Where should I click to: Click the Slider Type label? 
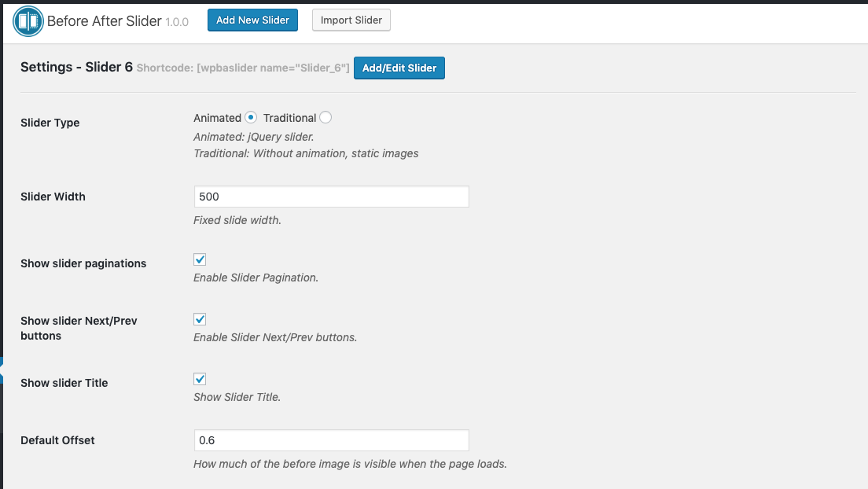tap(50, 123)
